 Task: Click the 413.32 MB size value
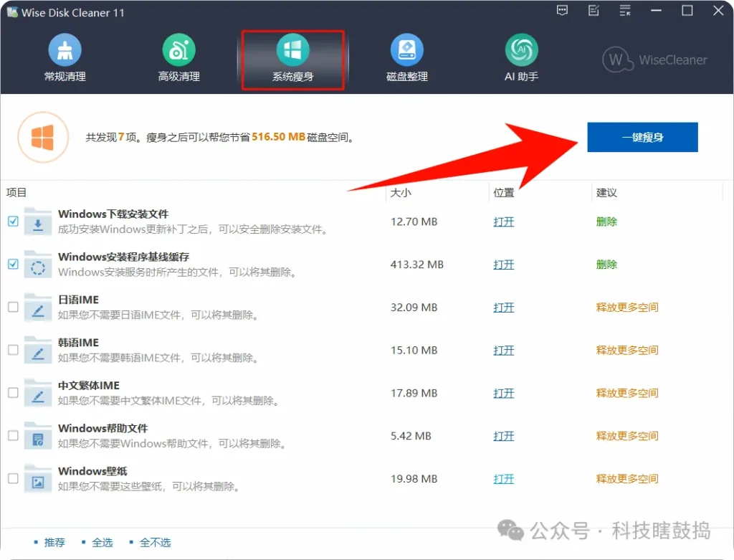(417, 265)
